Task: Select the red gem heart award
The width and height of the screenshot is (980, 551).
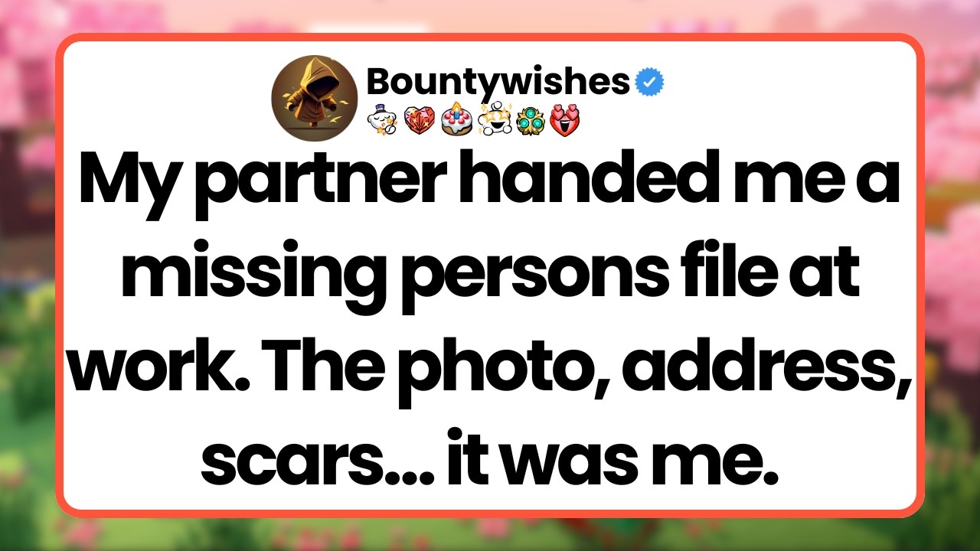Action: click(420, 119)
